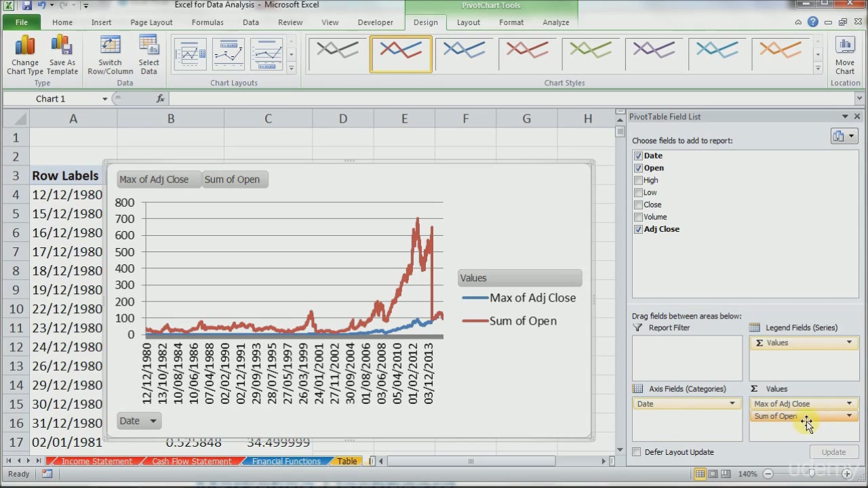Open field list layout options icon
This screenshot has width=868, height=488.
844,136
